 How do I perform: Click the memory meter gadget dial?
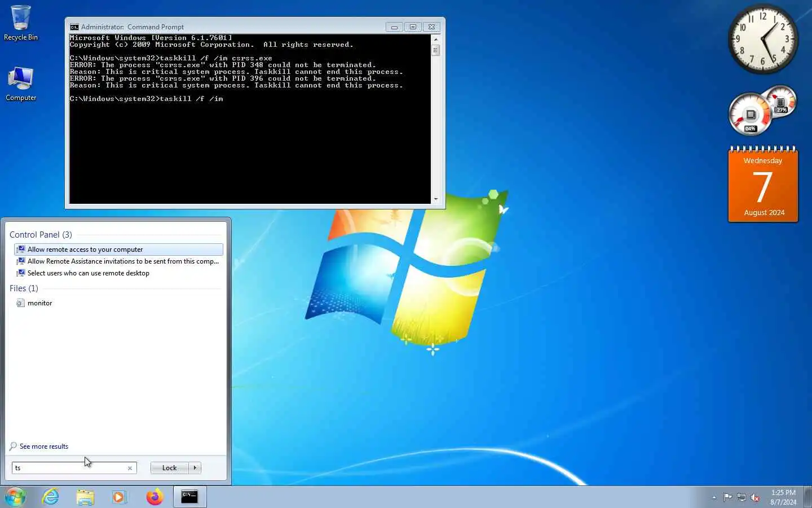(x=781, y=102)
